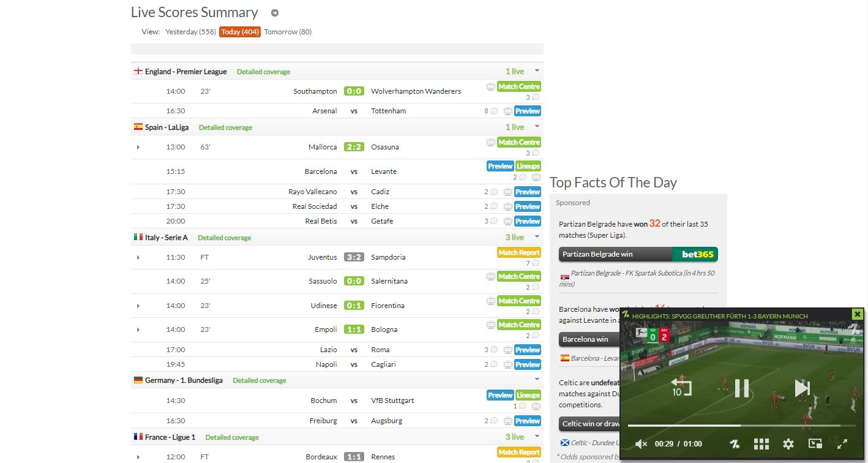Screen dimensions: 868x463
Task: Expand Empoli vs Bologna match details
Action: pyautogui.click(x=138, y=330)
